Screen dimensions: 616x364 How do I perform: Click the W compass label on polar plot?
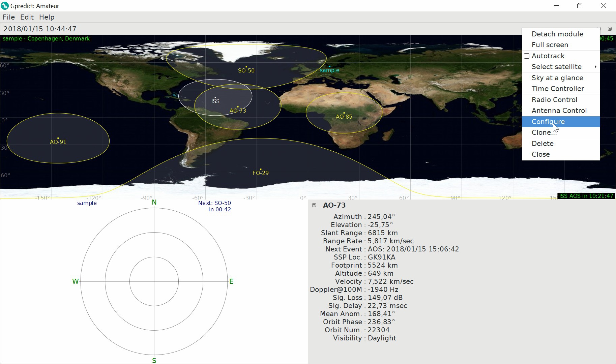click(x=76, y=281)
